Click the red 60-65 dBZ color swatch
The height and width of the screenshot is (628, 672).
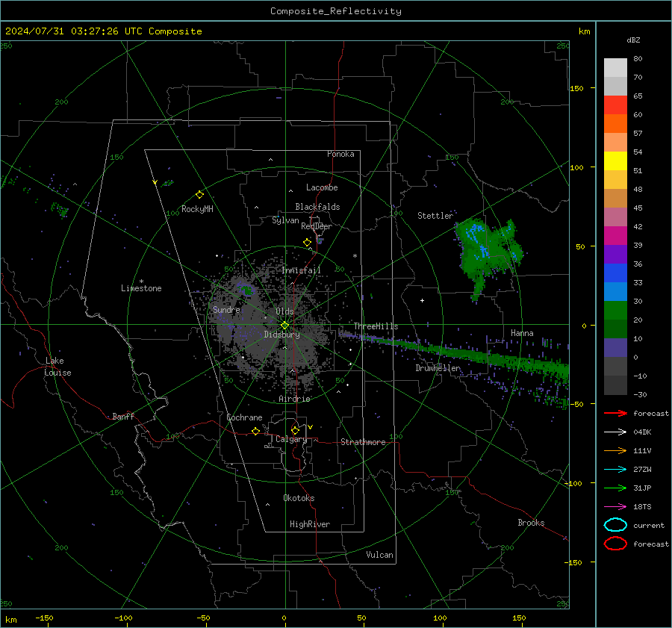pyautogui.click(x=615, y=105)
